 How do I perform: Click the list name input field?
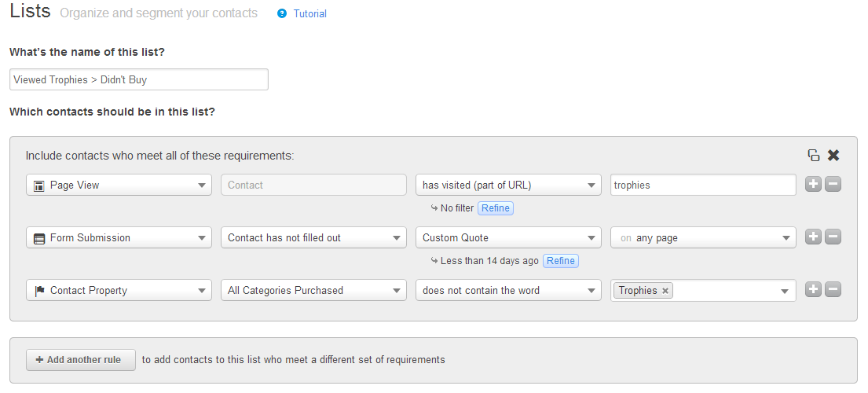pos(139,79)
